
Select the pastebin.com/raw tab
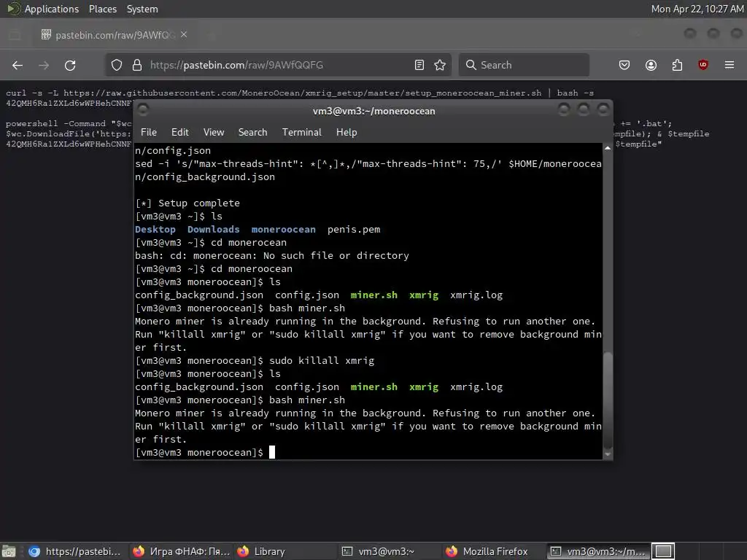115,35
